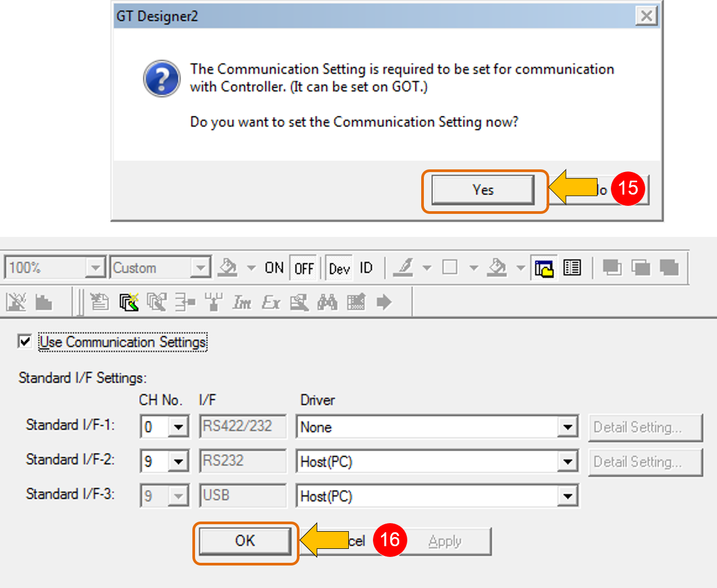This screenshot has width=717, height=588.
Task: Click the colored screen stack icon
Action: coord(129,302)
